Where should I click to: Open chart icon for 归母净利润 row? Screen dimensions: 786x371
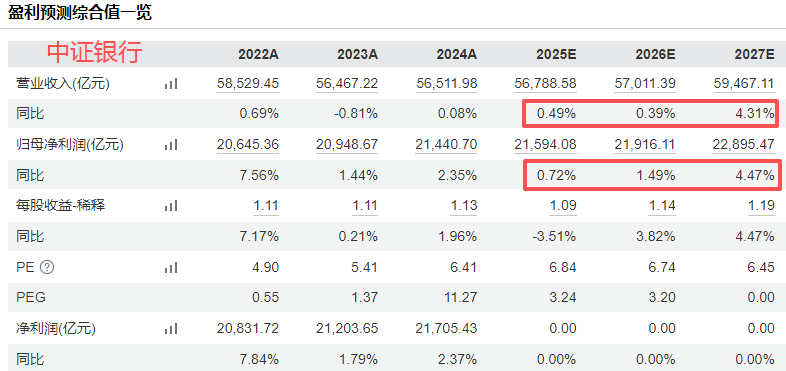point(171,145)
